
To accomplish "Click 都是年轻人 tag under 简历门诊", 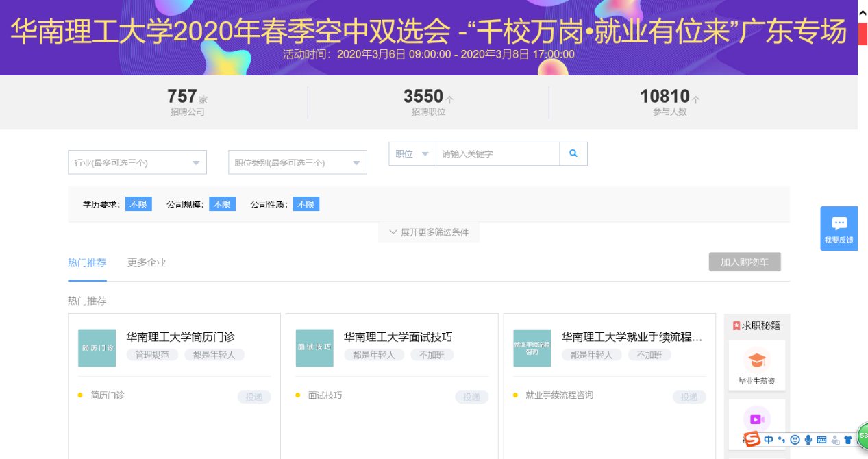I will [x=214, y=355].
